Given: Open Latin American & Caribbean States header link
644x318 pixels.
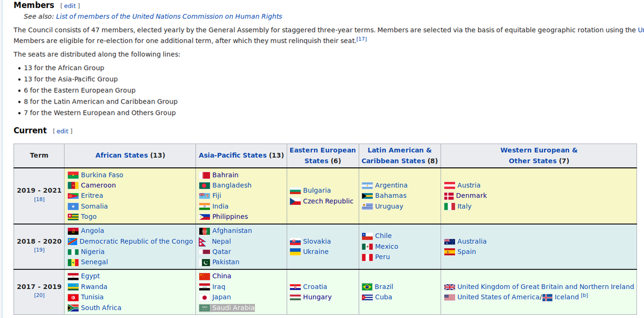Looking at the screenshot, I should point(399,156).
